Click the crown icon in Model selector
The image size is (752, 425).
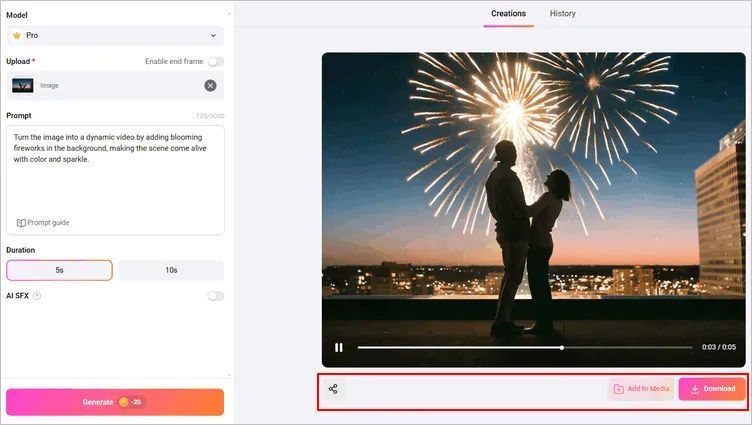(x=17, y=35)
